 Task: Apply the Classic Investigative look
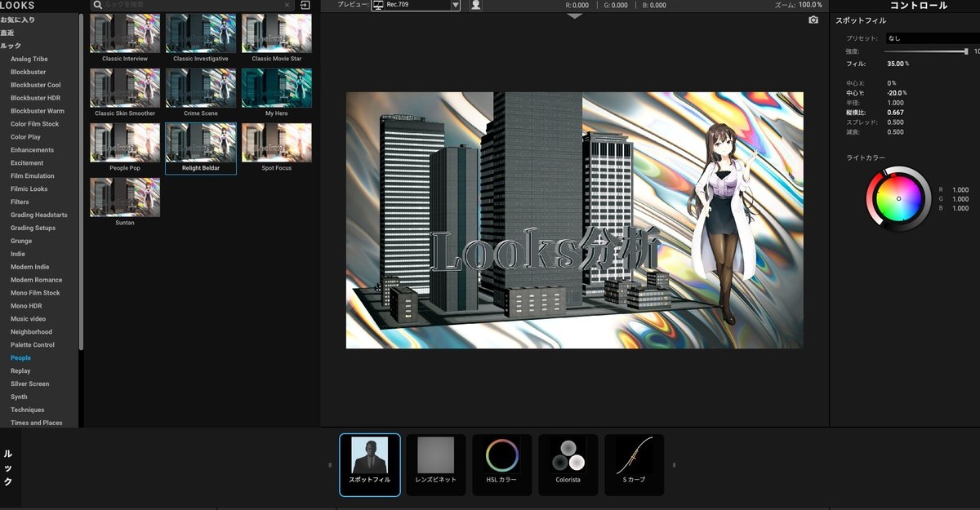tap(201, 38)
